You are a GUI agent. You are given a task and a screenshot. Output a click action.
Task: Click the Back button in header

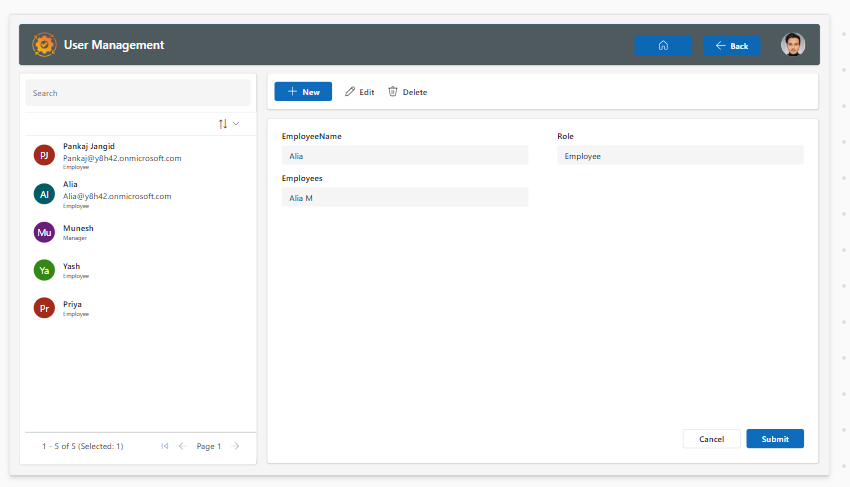pos(731,46)
